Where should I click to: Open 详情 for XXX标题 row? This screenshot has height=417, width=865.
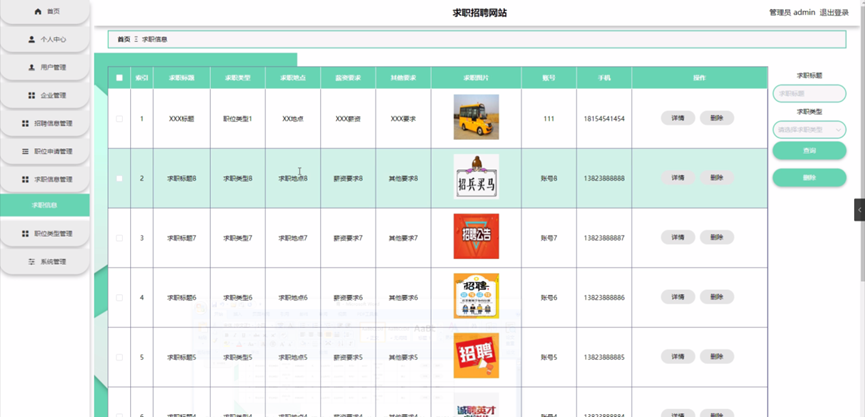tap(678, 118)
